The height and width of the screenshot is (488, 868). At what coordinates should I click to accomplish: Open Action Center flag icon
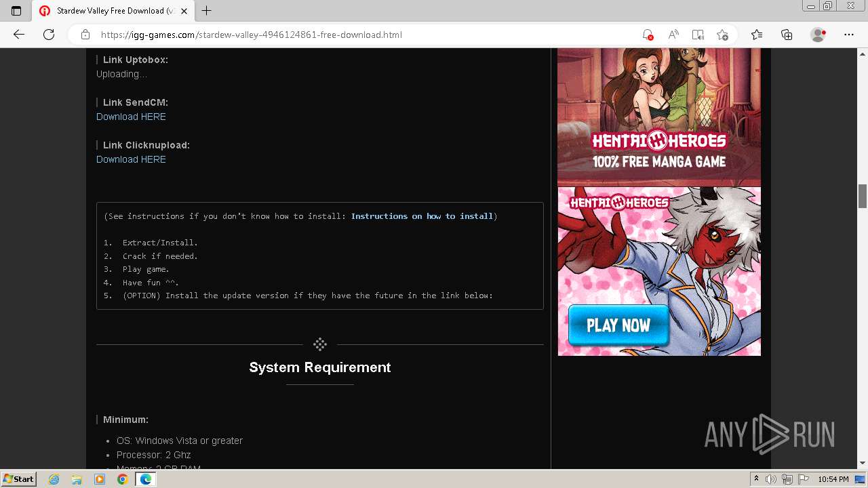click(803, 479)
